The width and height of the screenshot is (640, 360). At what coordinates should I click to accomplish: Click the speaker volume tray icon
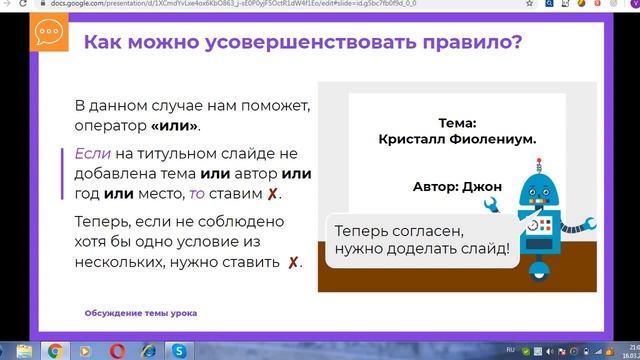coord(550,351)
